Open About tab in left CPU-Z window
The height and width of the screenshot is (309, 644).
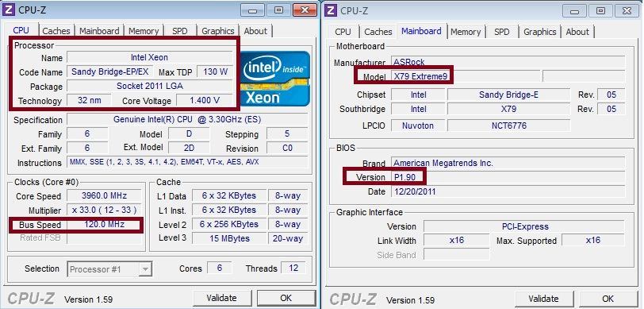pos(255,31)
